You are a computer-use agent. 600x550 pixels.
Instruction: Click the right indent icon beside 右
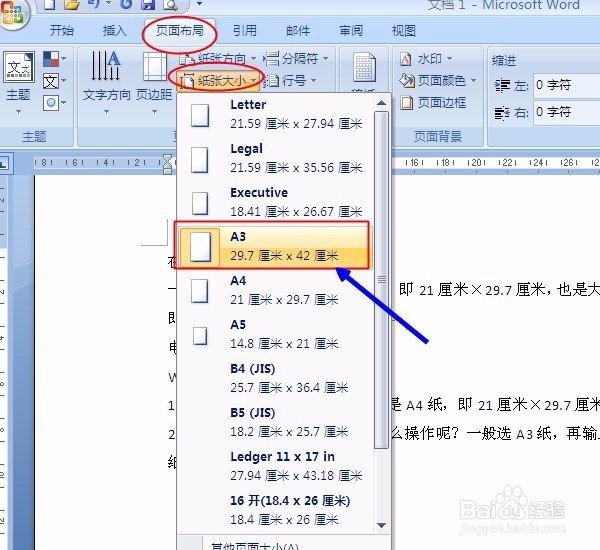502,113
